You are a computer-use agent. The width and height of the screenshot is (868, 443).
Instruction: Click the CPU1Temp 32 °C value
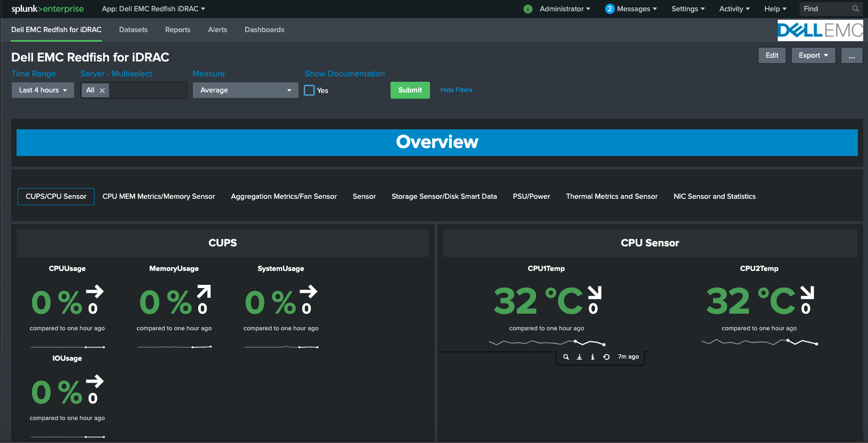point(538,301)
